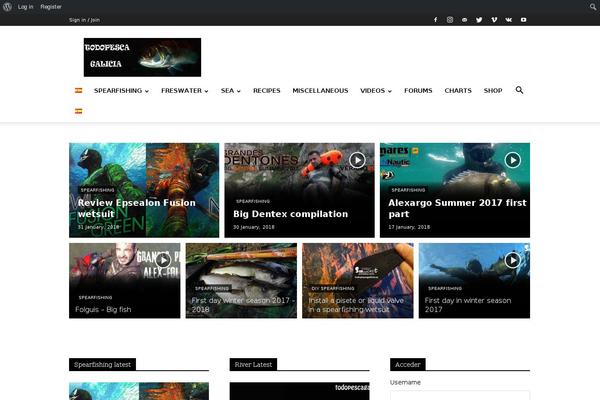Play the Folguis – Big fish video

click(163, 260)
